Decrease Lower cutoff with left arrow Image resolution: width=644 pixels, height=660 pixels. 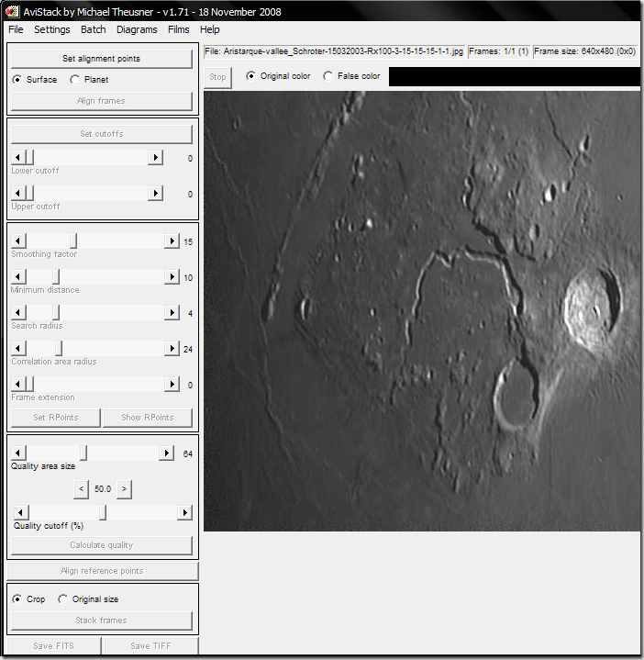click(17, 157)
